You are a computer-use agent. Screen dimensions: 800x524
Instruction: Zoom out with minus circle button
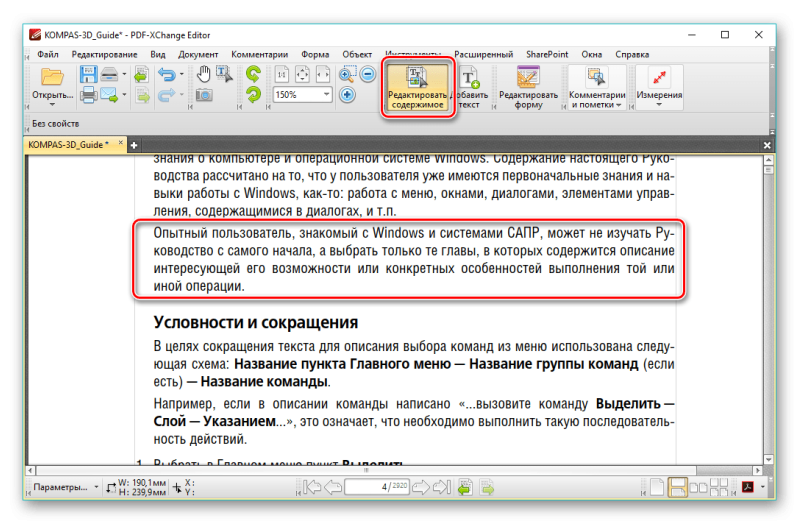click(367, 74)
